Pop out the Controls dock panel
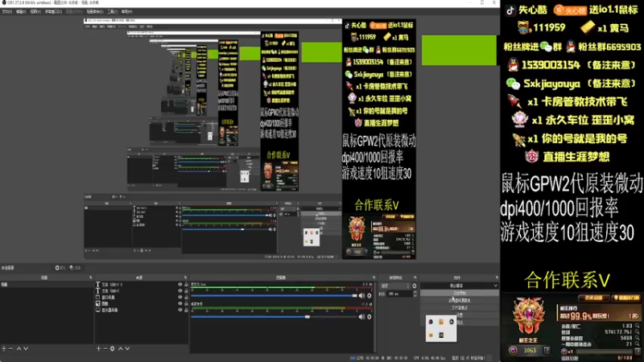The height and width of the screenshot is (362, 644). pyautogui.click(x=497, y=278)
